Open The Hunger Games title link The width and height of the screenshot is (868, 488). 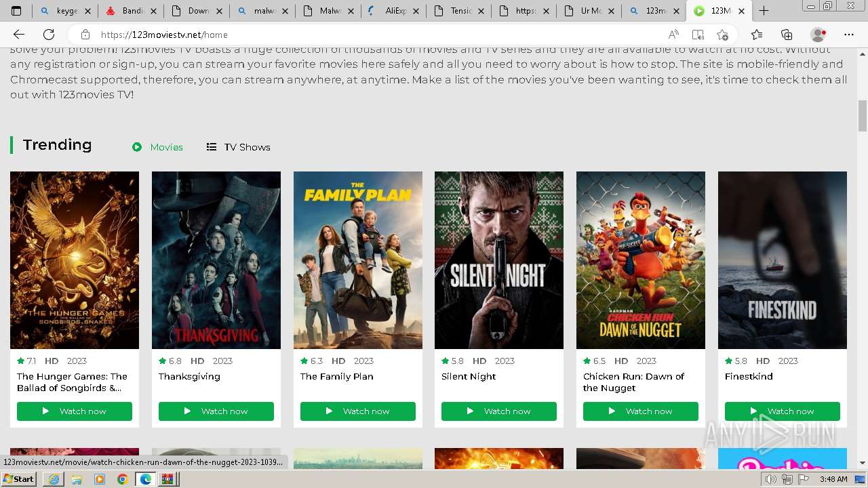pyautogui.click(x=72, y=382)
